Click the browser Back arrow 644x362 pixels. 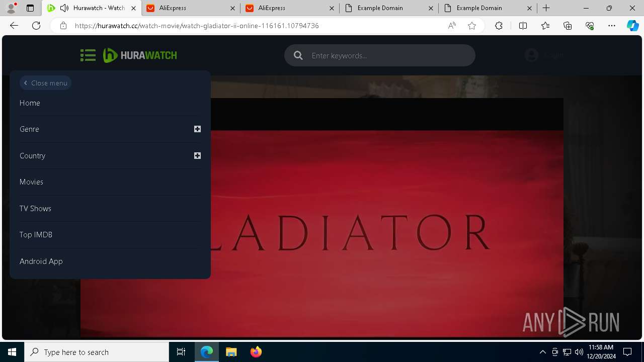click(x=14, y=26)
